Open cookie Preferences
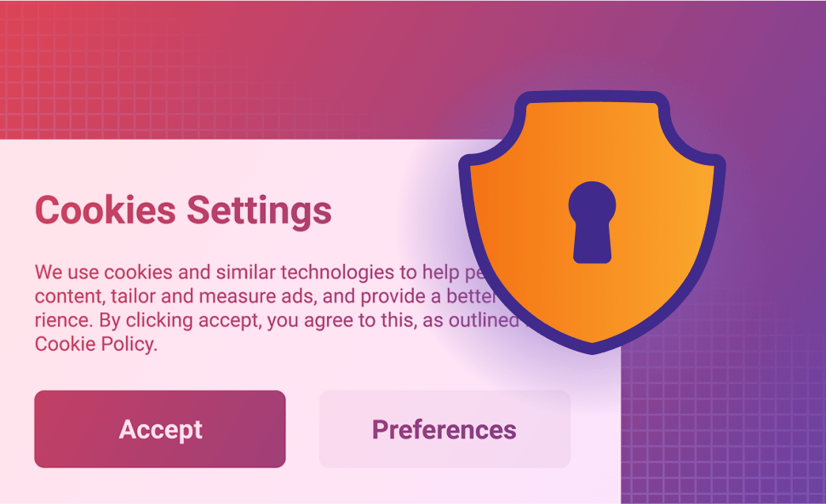 [445, 429]
